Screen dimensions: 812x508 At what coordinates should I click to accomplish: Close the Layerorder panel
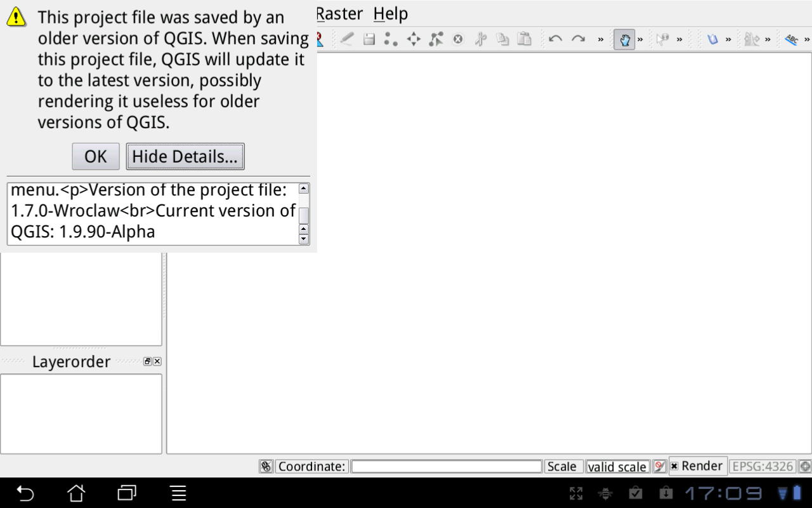tap(157, 361)
